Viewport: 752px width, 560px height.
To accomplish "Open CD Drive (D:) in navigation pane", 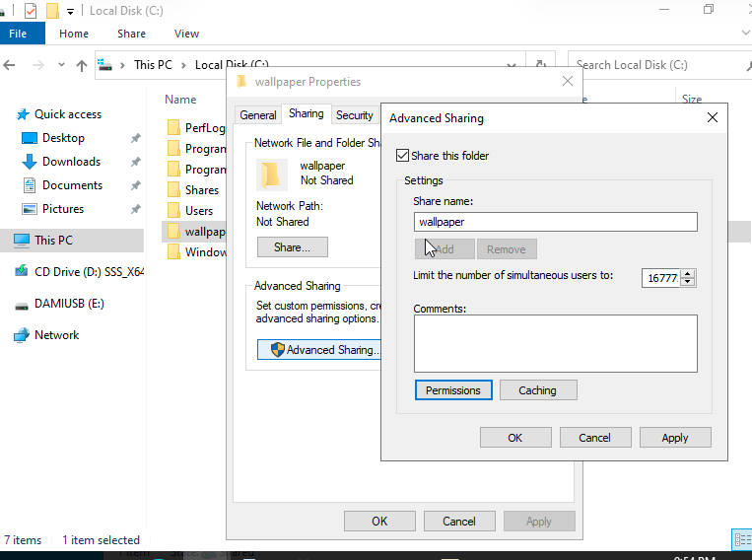I will click(79, 271).
